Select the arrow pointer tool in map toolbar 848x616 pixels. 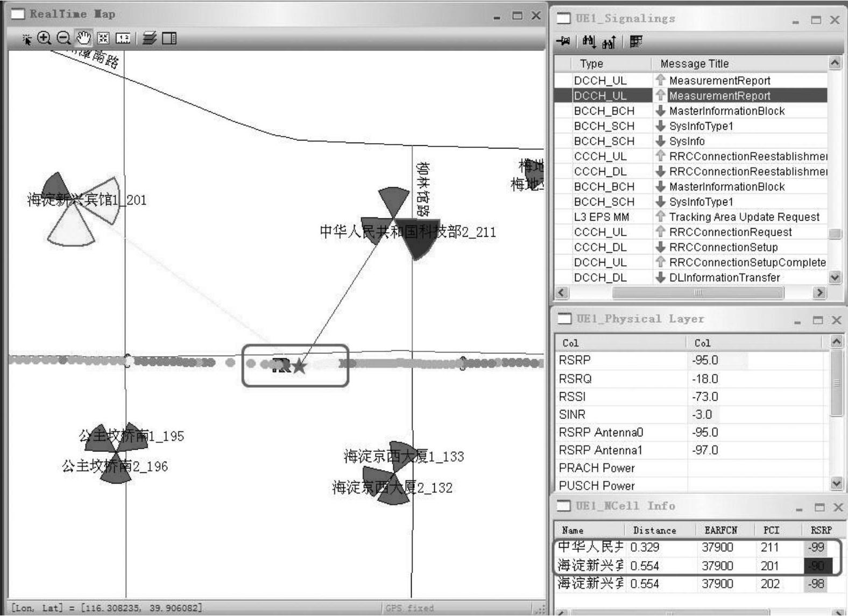[26, 39]
